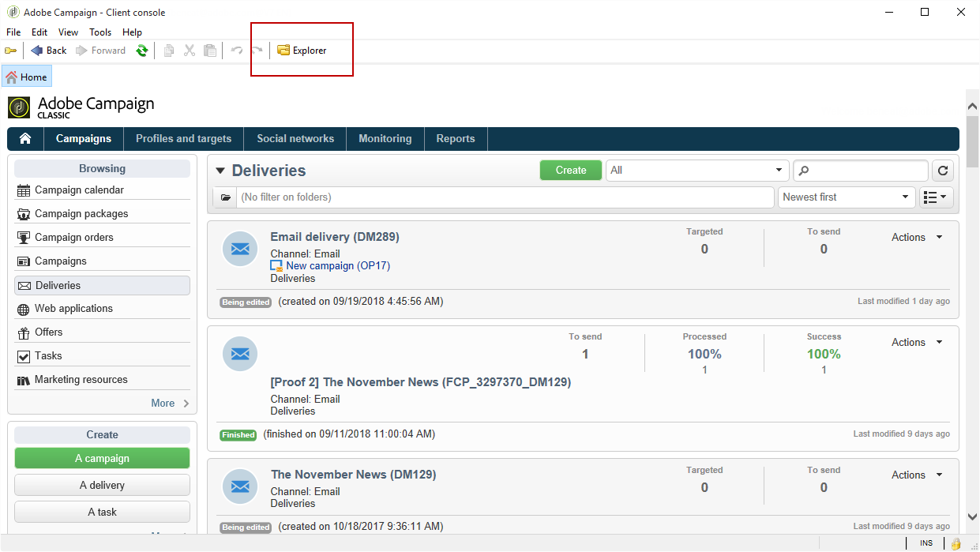This screenshot has width=980, height=552.
Task: Click the Undo arrow icon
Action: click(237, 51)
